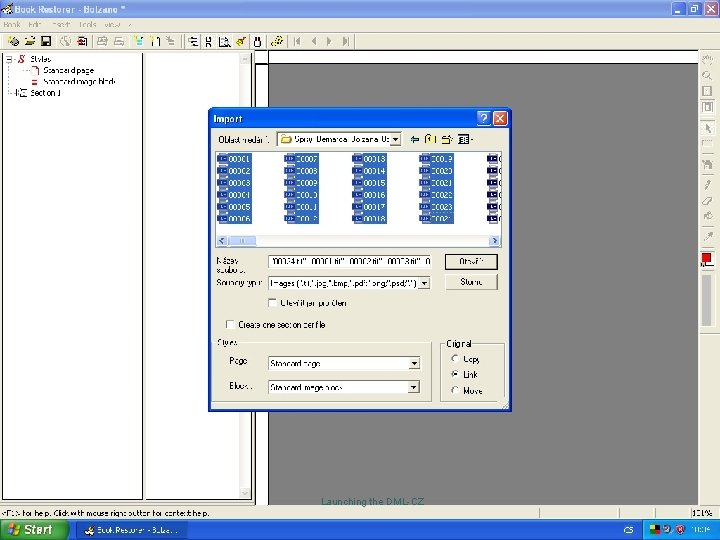Click the Otevřít (Open) button
This screenshot has width=720, height=540.
click(x=471, y=262)
